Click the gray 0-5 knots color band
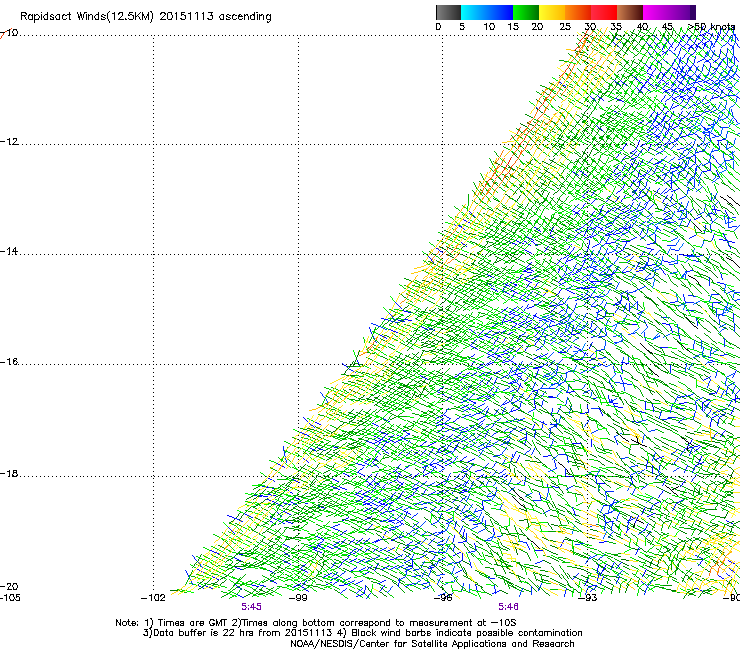The width and height of the screenshot is (740, 650). pos(448,12)
